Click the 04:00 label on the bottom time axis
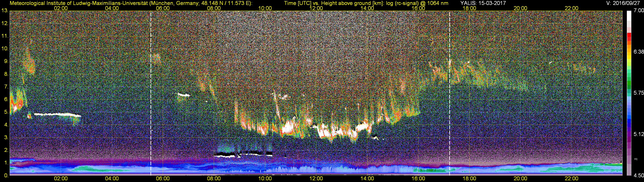 (x=112, y=179)
